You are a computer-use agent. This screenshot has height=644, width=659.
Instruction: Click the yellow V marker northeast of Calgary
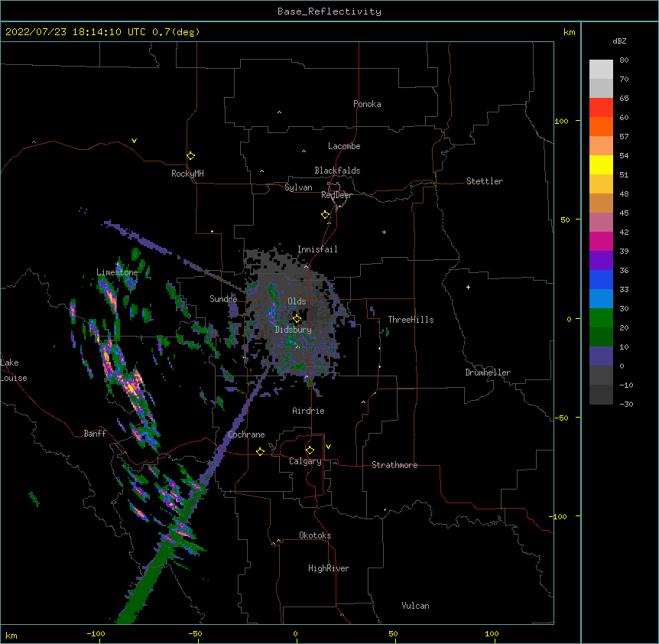pos(328,447)
